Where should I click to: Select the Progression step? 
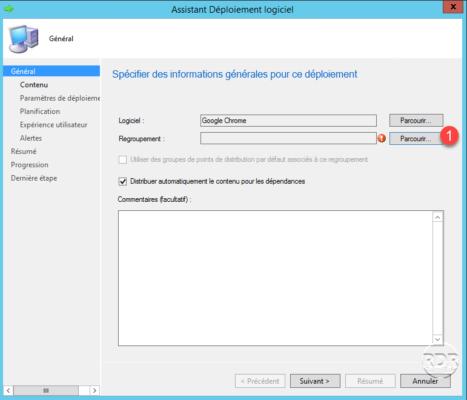pos(29,165)
